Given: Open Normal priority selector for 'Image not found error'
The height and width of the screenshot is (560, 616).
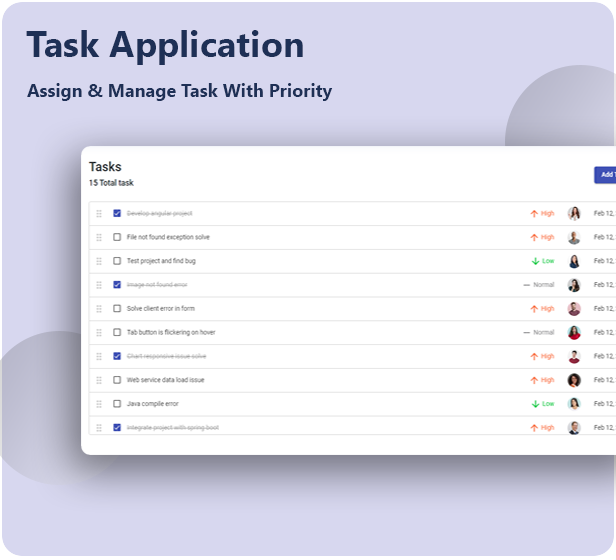Looking at the screenshot, I should tap(539, 285).
